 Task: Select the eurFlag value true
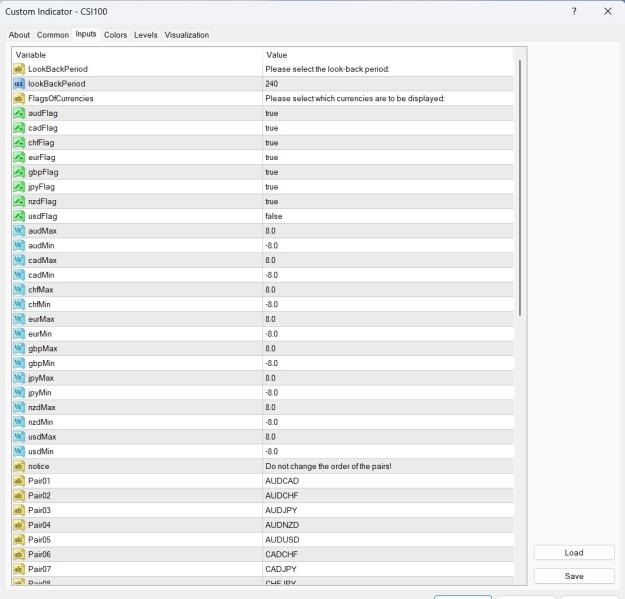point(272,158)
